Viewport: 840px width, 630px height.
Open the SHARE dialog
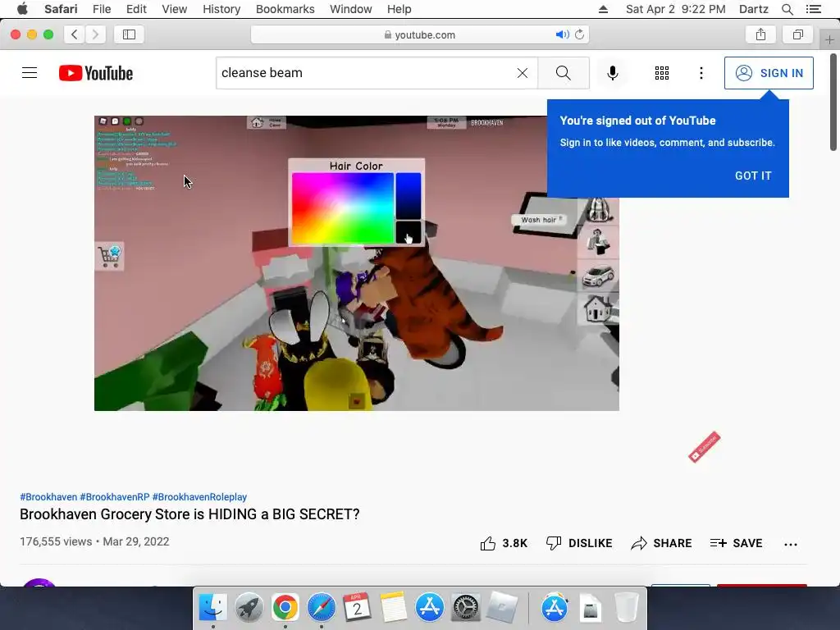pos(661,543)
